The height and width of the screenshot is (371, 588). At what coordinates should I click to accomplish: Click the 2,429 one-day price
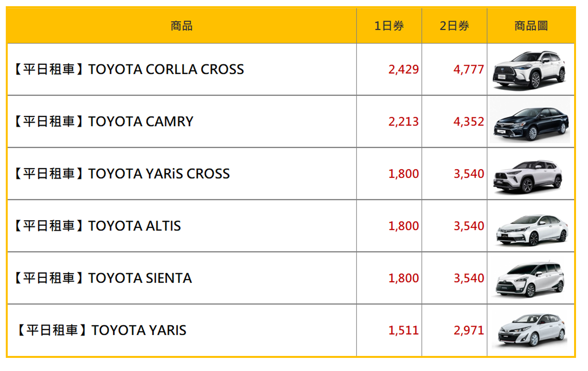403,69
